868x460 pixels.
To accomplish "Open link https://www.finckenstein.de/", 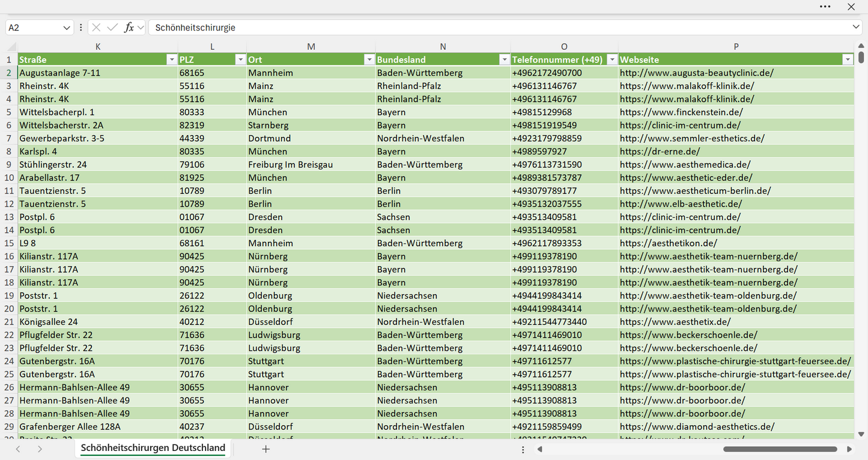I will click(681, 112).
